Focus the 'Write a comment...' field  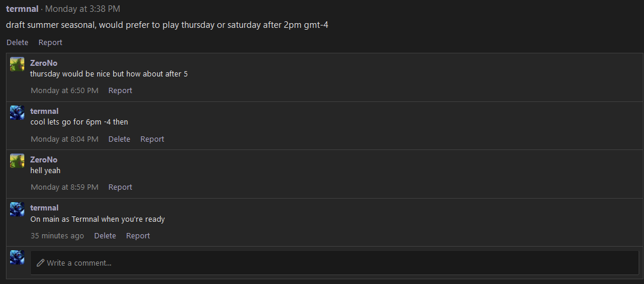tap(335, 263)
